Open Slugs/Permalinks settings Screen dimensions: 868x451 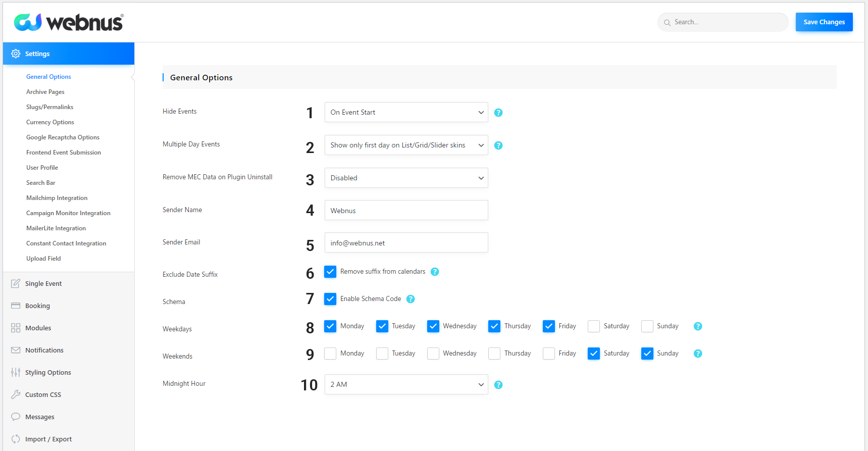(x=49, y=107)
